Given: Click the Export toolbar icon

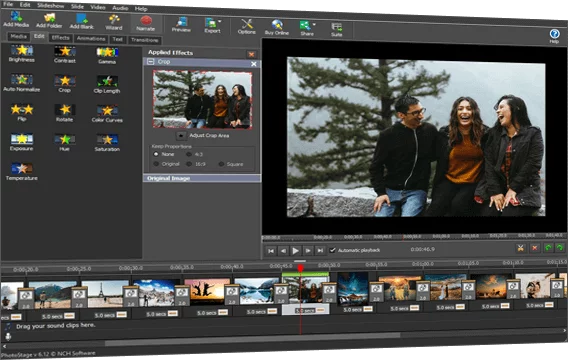Looking at the screenshot, I should click(211, 25).
